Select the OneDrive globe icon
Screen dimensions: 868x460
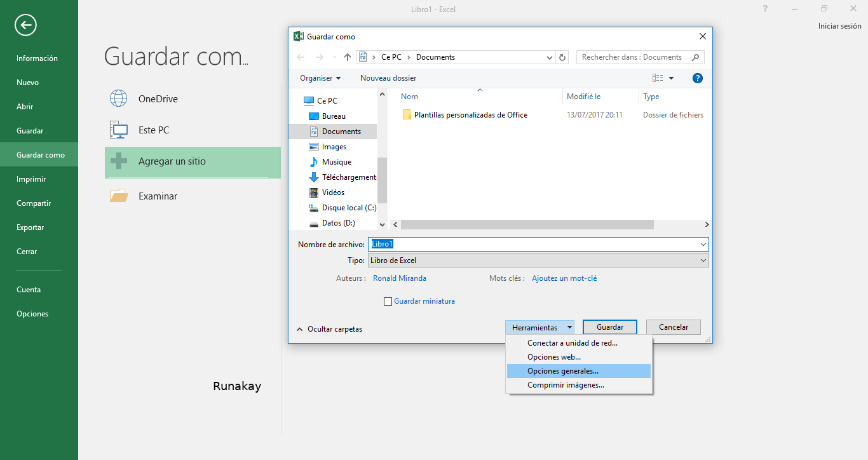[x=119, y=98]
